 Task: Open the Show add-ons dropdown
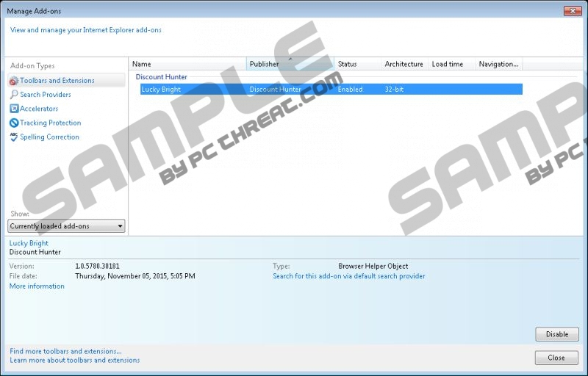(x=66, y=226)
